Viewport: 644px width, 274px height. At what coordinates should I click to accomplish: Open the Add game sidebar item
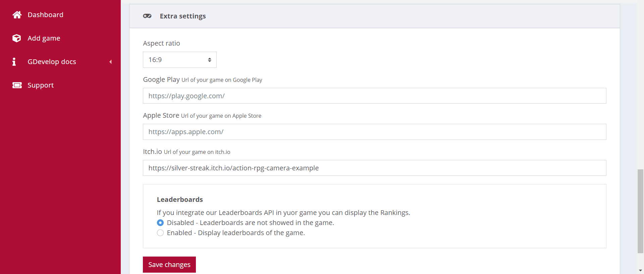[44, 38]
